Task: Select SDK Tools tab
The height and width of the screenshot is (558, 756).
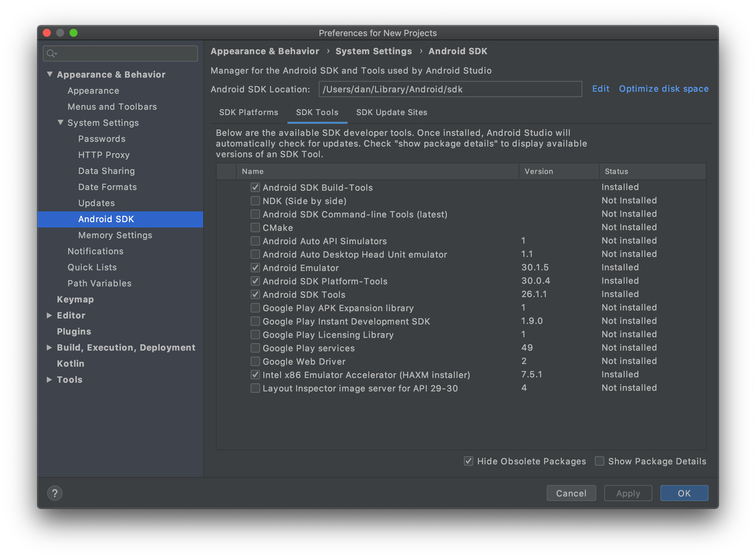Action: click(317, 113)
